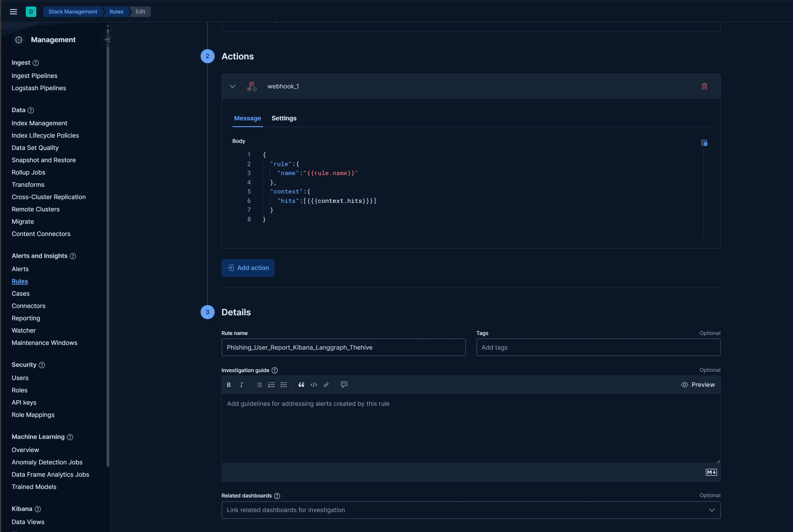Image resolution: width=793 pixels, height=532 pixels.
Task: Toggle Preview of the investigation guide
Action: tap(698, 385)
